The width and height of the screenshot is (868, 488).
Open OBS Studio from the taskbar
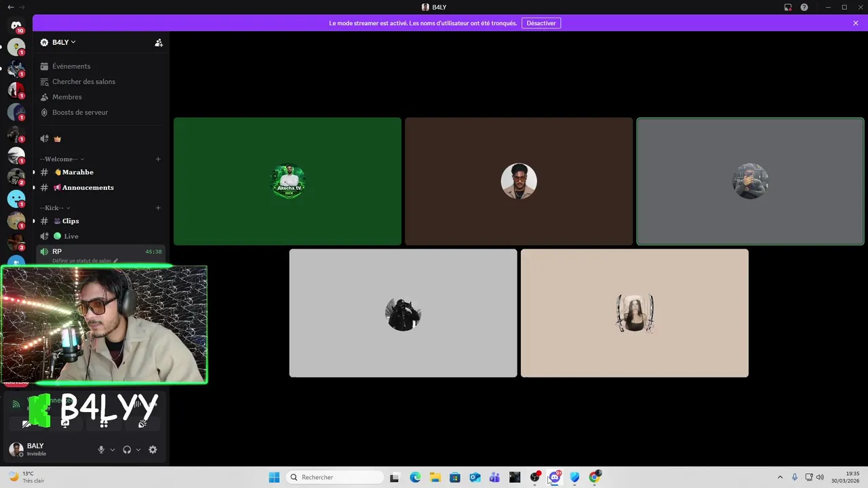coord(535,477)
